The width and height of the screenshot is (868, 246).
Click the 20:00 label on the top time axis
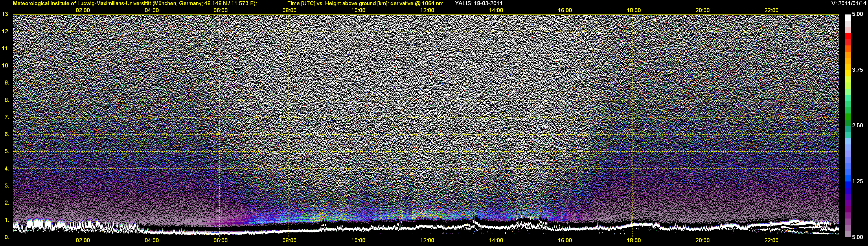pyautogui.click(x=703, y=10)
